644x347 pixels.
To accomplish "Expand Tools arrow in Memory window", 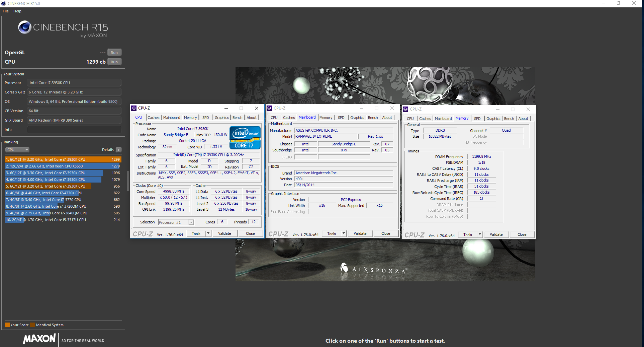I will pos(480,234).
